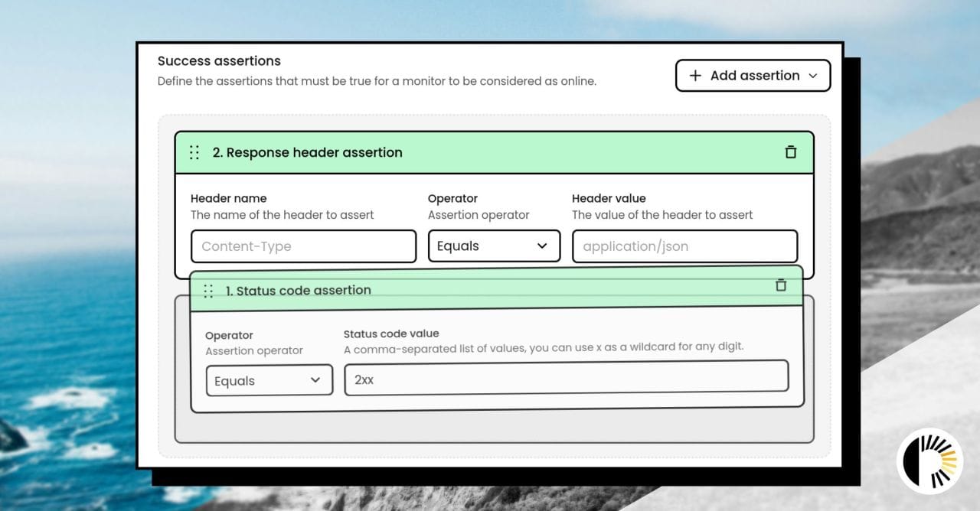Click the Add assertion button
Image resolution: width=980 pixels, height=511 pixels.
tap(753, 75)
